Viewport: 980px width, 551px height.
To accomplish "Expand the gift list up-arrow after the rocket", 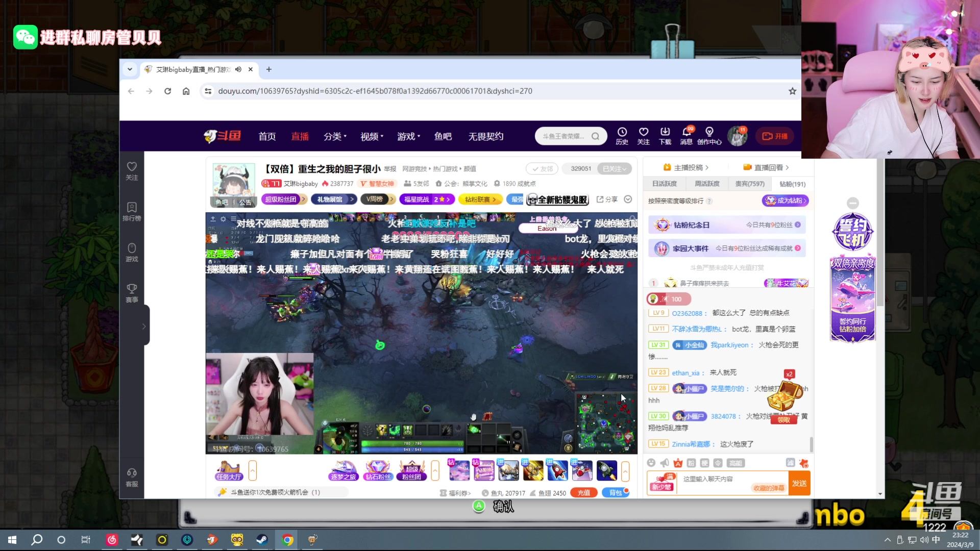I will click(x=625, y=470).
